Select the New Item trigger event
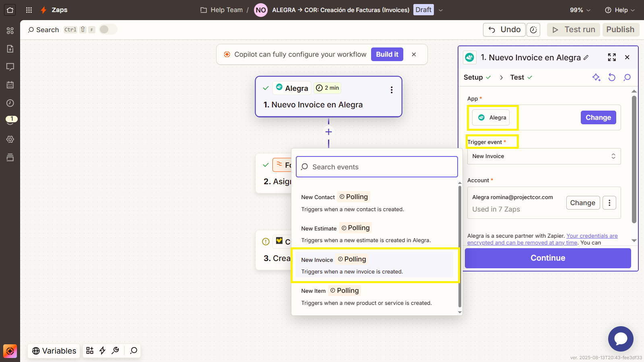Viewport: 644px width, 362px height. [x=374, y=296]
